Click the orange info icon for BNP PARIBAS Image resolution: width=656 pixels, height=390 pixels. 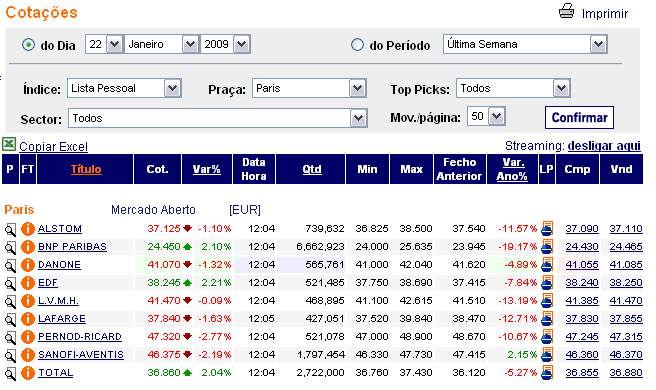(x=28, y=247)
